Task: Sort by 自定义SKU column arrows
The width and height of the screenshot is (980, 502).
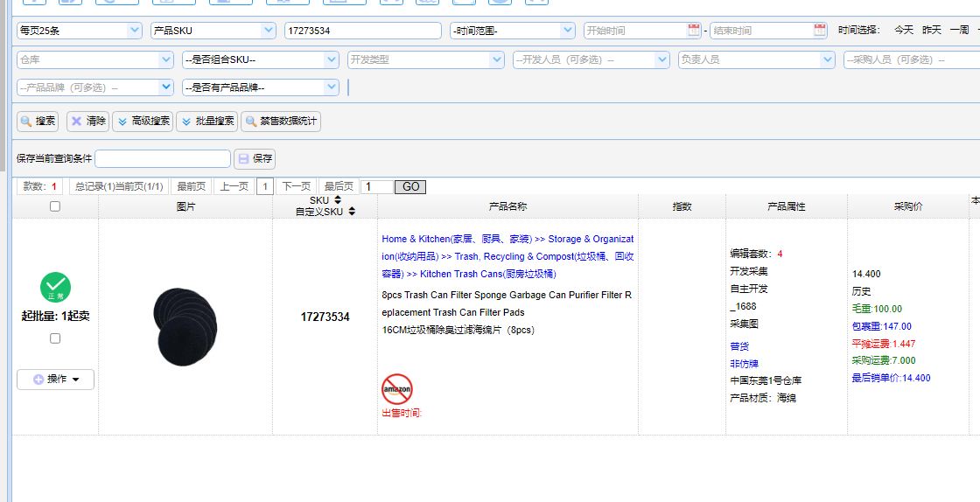Action: 352,212
